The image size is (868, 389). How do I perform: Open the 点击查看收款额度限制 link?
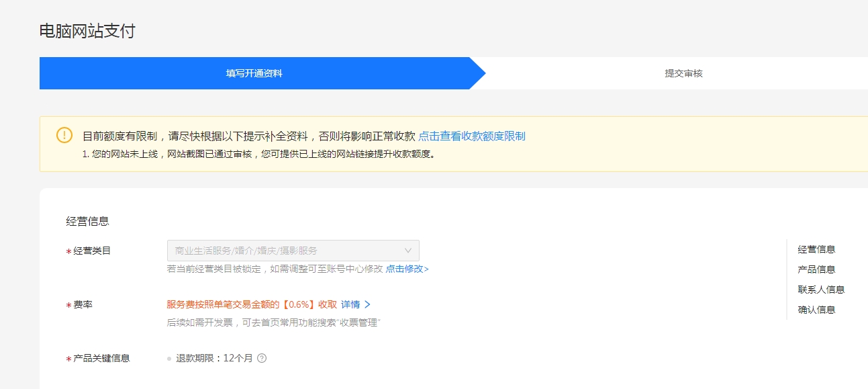coord(471,136)
